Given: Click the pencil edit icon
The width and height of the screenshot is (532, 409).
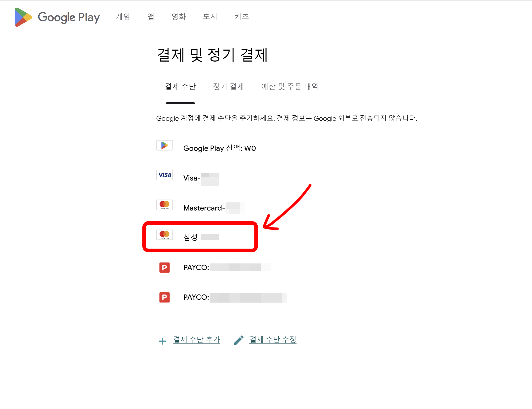Looking at the screenshot, I should pos(239,340).
